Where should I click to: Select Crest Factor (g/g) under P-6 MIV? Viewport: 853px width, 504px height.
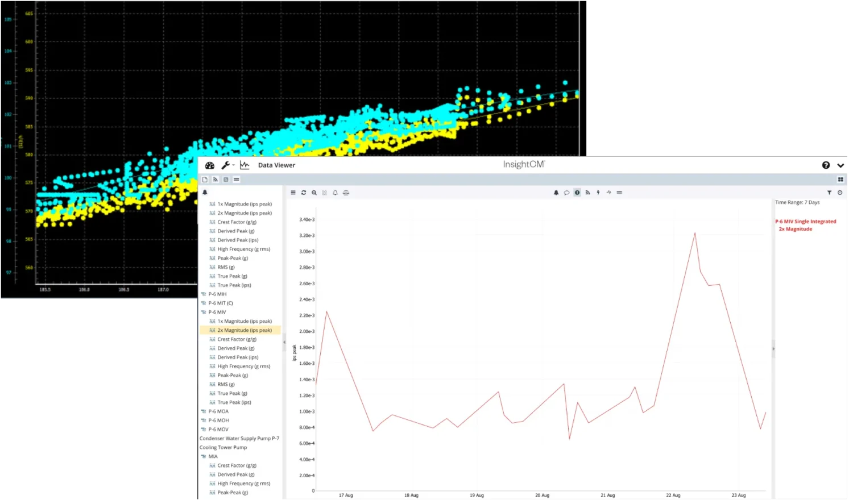[x=237, y=339]
